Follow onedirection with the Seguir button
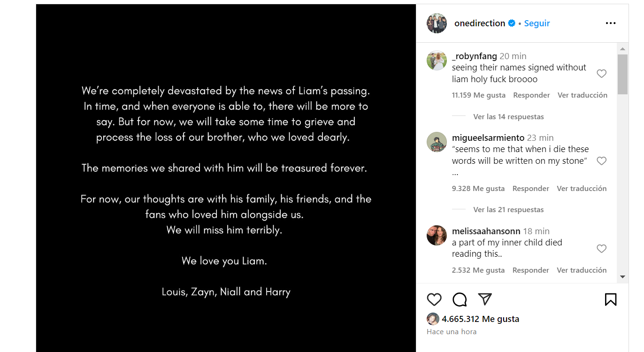 [x=537, y=23]
